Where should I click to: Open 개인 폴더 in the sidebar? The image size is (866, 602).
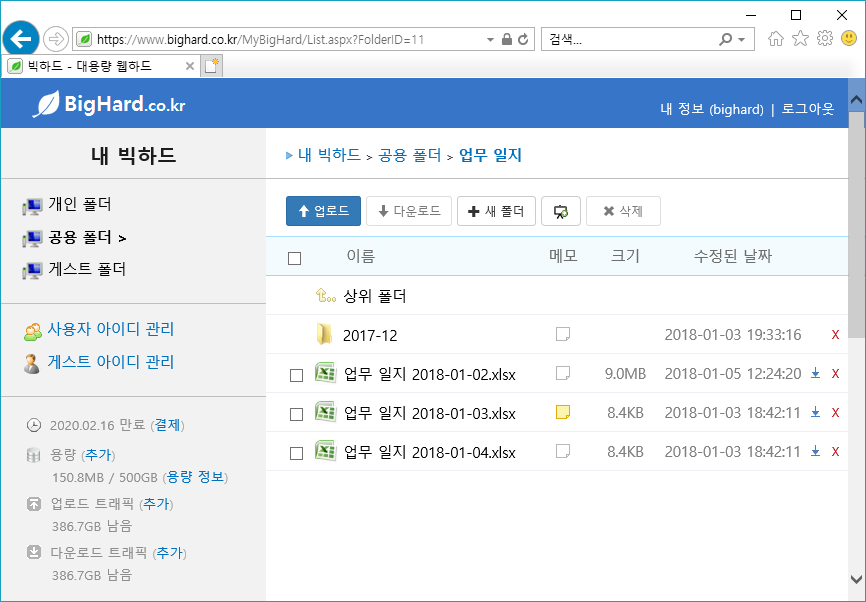coord(80,205)
